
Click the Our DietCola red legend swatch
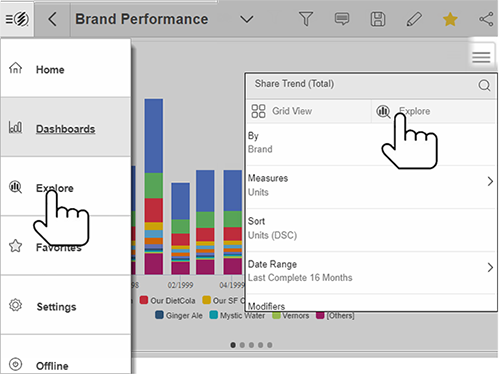[x=144, y=300]
